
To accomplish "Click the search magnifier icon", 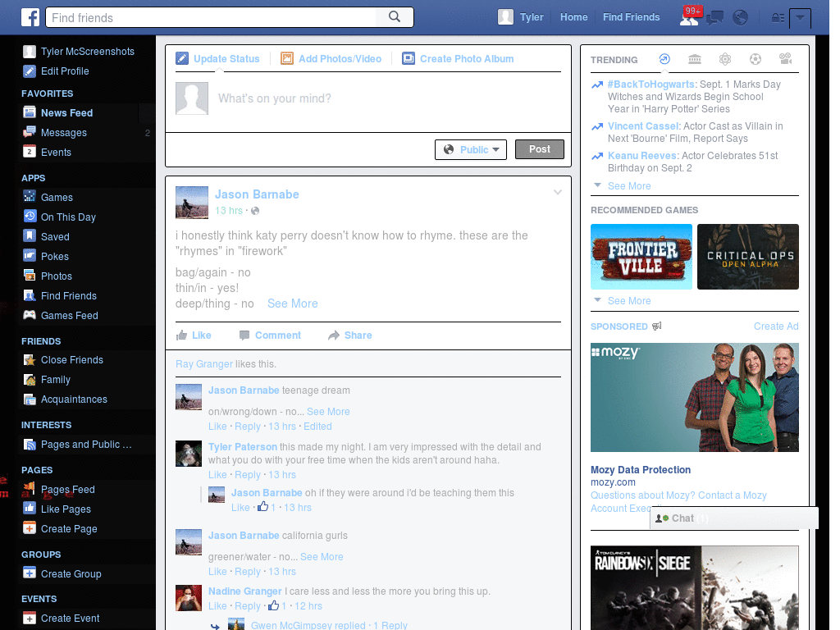I will coord(395,17).
